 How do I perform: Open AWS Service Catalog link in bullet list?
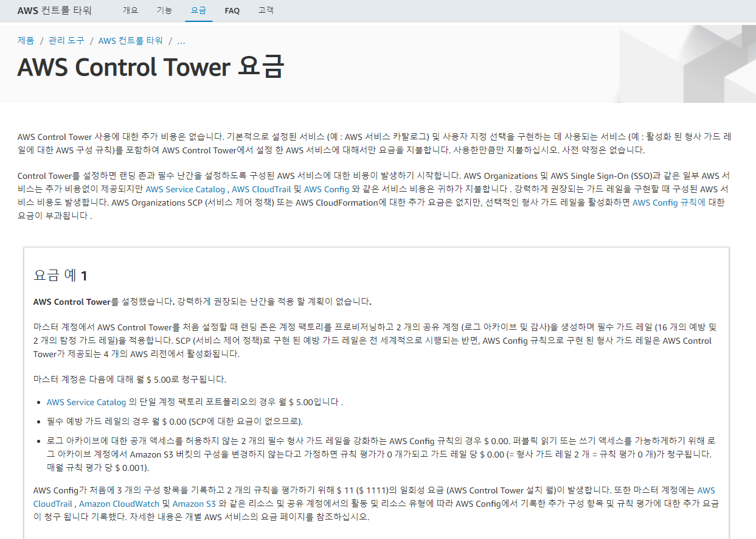click(x=86, y=402)
